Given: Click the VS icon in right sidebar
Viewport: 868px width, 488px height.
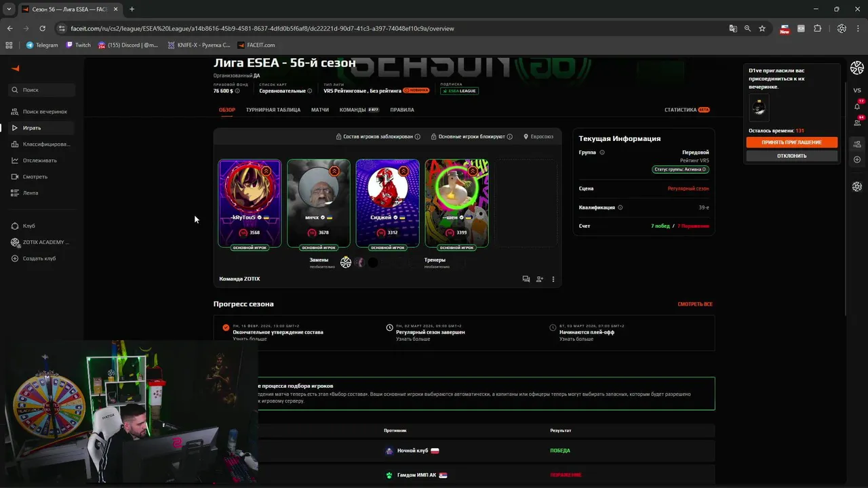Looking at the screenshot, I should (x=857, y=90).
